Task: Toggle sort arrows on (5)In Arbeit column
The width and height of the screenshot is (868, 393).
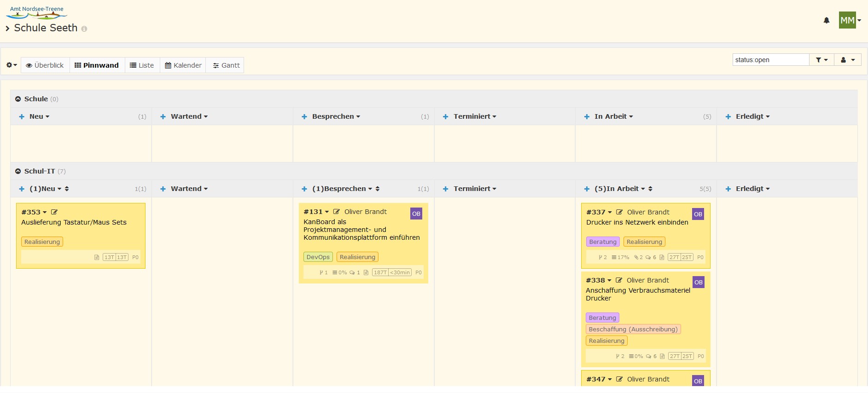Action: (650, 189)
